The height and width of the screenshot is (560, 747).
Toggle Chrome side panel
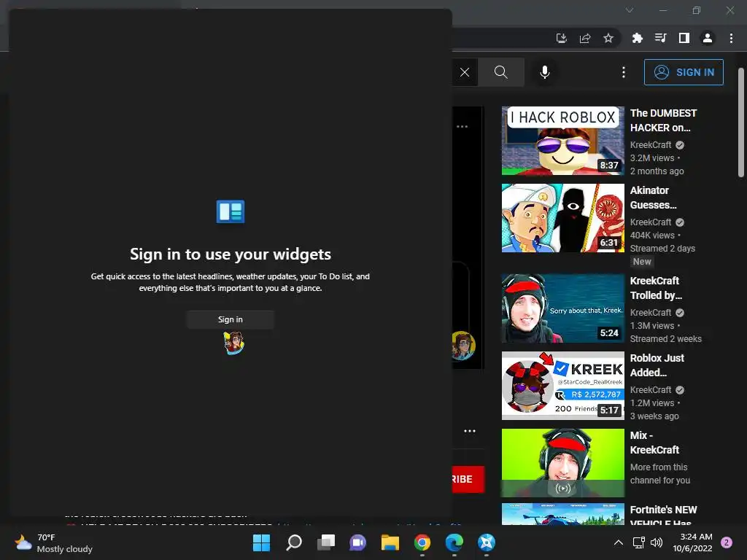684,38
